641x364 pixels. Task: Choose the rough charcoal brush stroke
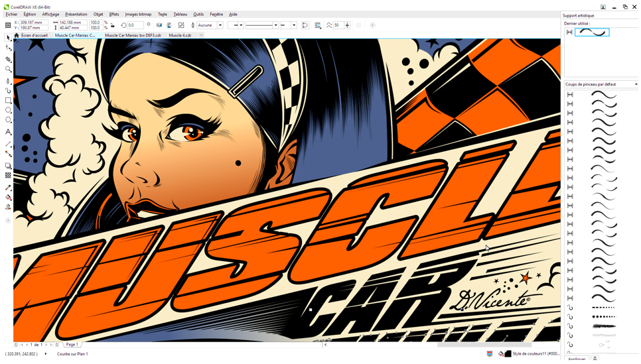603,326
